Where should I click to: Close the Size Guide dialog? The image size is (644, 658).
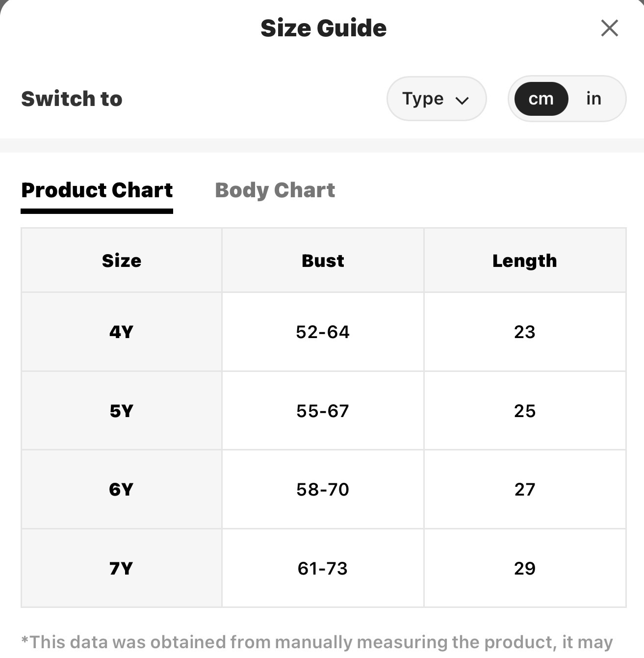[609, 28]
